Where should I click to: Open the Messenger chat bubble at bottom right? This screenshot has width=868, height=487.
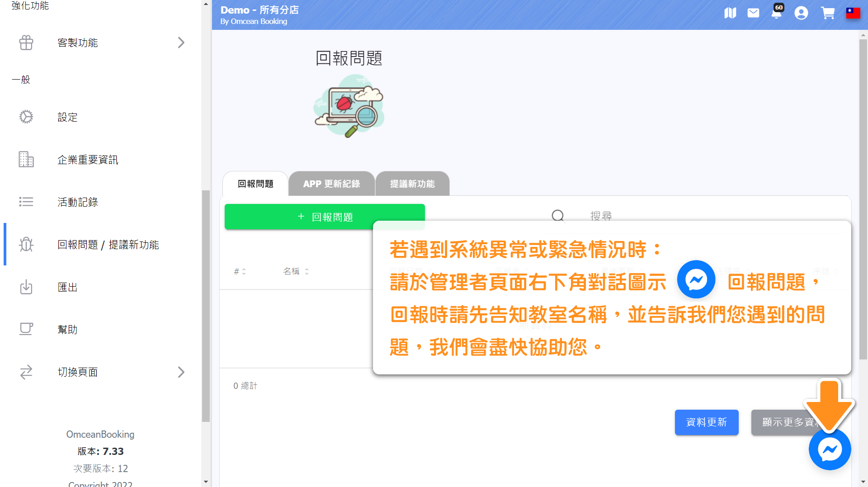(830, 449)
